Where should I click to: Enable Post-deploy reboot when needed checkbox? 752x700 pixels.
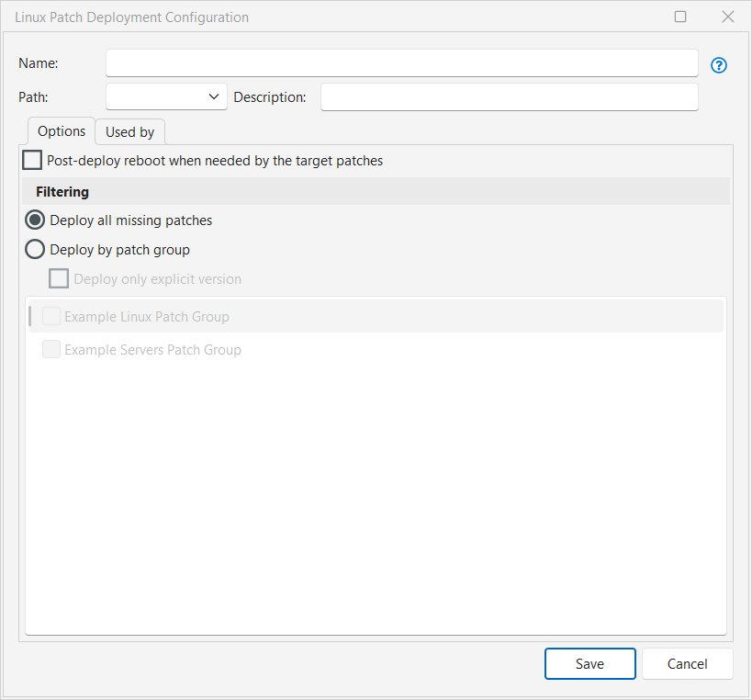32,160
